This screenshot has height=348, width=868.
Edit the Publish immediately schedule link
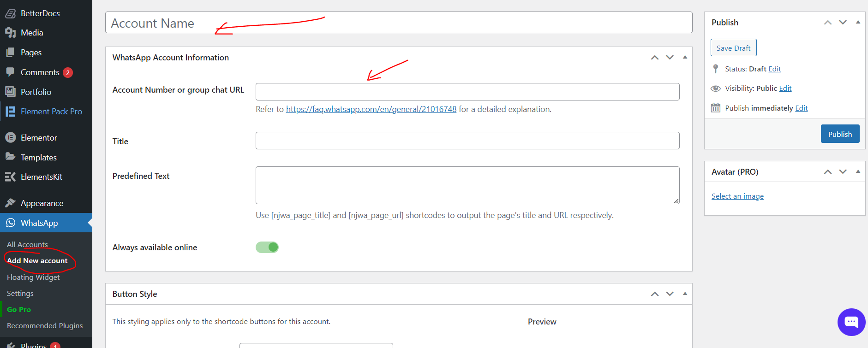802,108
